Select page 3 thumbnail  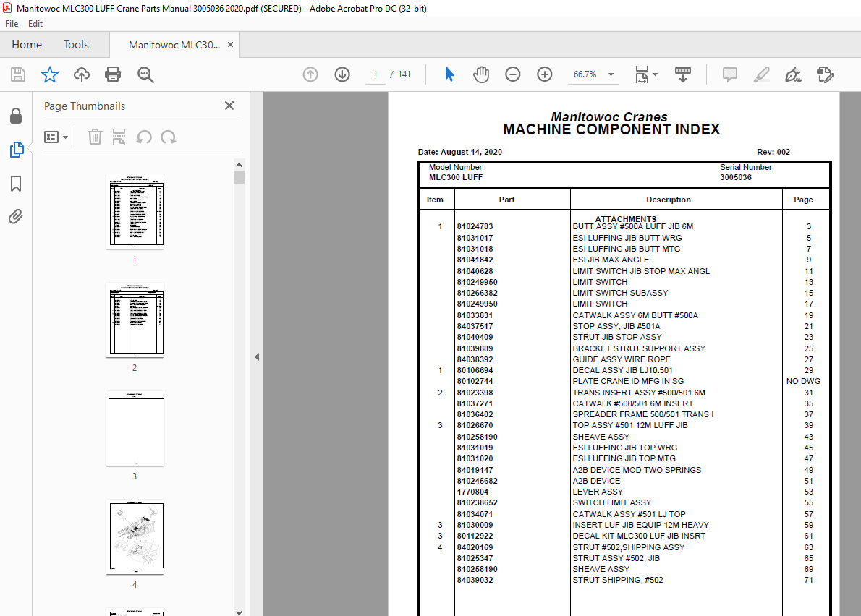pos(135,429)
